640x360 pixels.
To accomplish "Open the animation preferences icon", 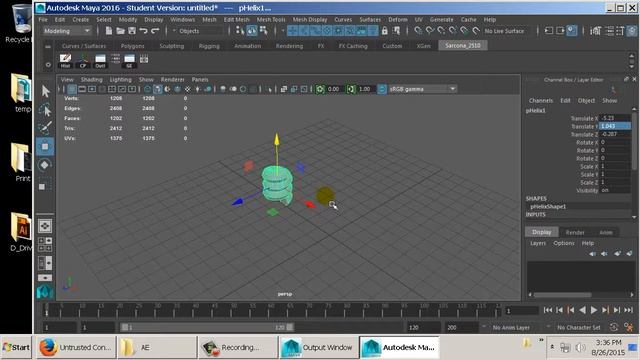I will (x=629, y=327).
